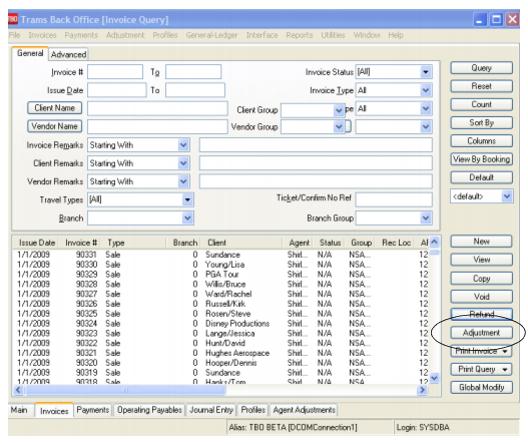Click the Query button

click(x=481, y=68)
